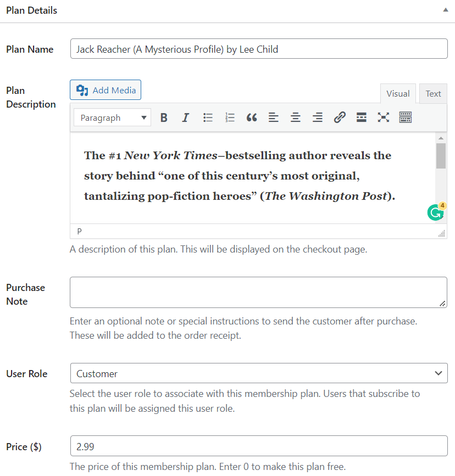Image resolution: width=455 pixels, height=476 pixels.
Task: Click the description editor's scrollbar thumb
Action: click(441, 156)
